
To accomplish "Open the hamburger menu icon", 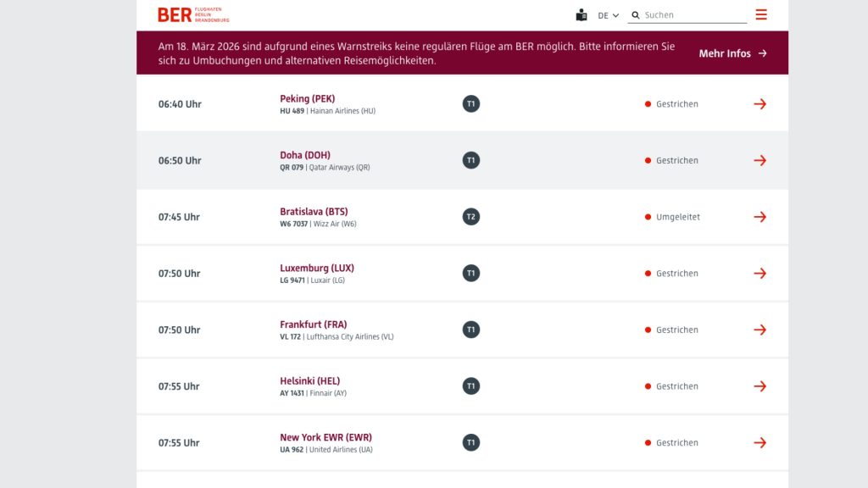I will point(761,14).
